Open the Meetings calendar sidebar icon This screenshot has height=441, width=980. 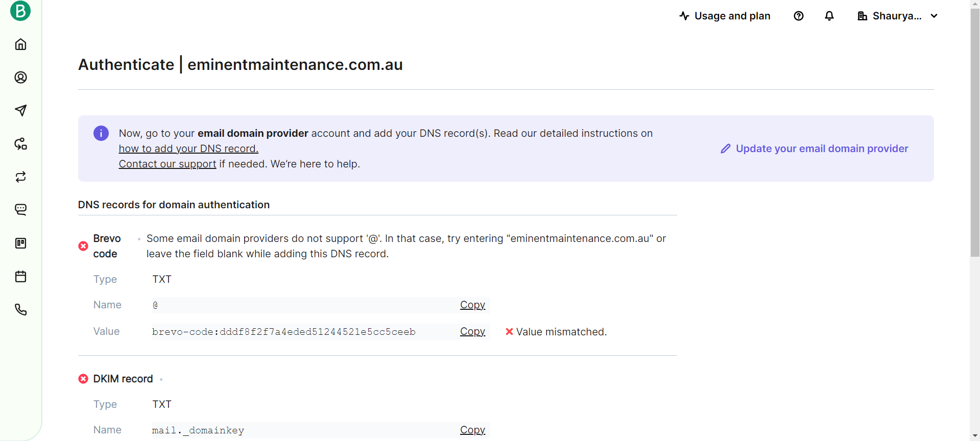coord(20,277)
